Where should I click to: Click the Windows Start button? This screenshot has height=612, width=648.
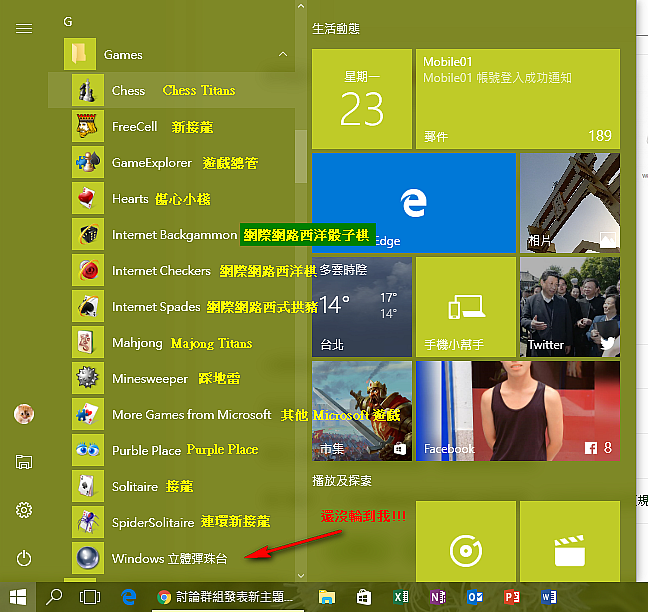click(x=18, y=597)
